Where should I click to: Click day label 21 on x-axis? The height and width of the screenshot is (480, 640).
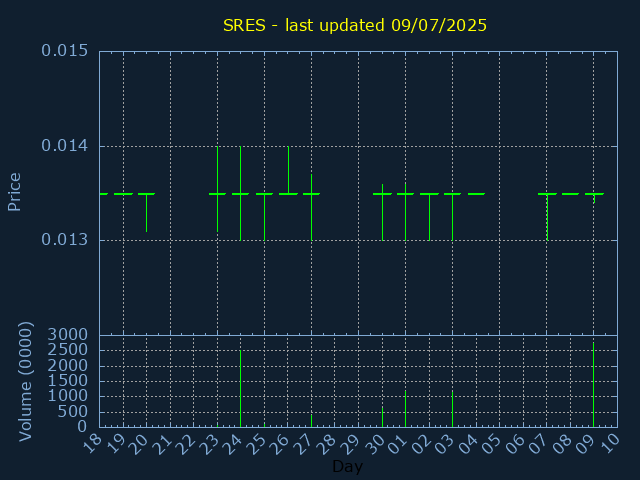pos(163,444)
